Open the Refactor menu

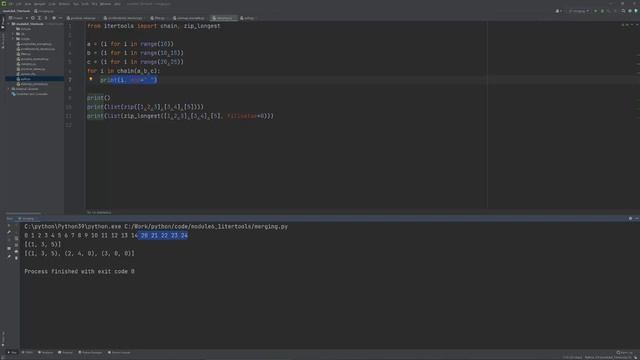(x=64, y=4)
